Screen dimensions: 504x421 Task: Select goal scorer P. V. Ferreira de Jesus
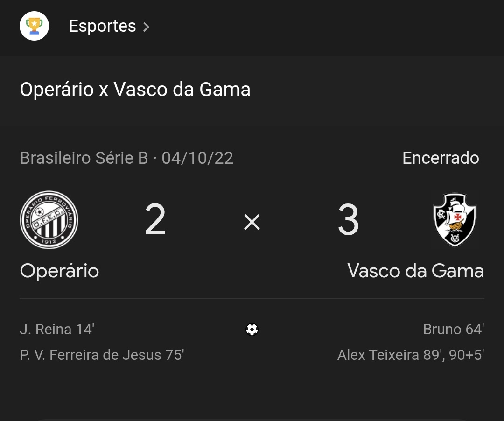click(x=102, y=355)
